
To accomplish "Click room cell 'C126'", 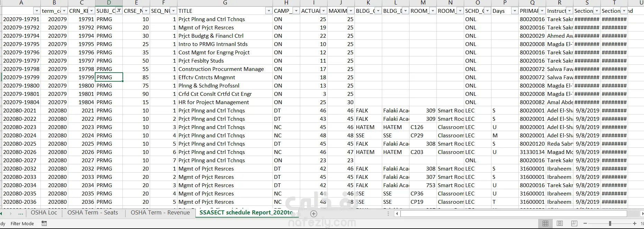I will click(x=423, y=127).
